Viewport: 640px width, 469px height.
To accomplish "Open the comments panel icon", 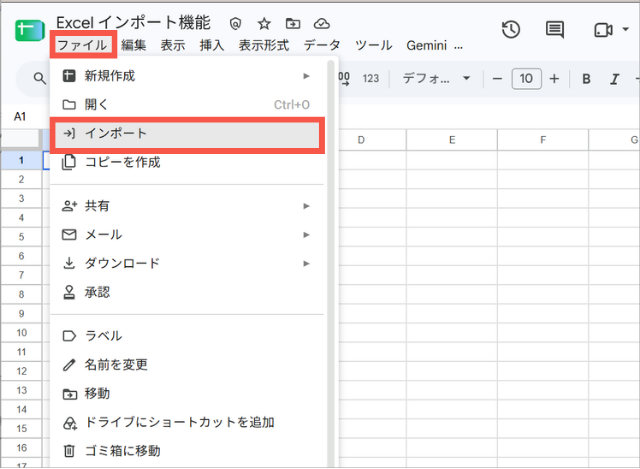I will click(x=555, y=30).
